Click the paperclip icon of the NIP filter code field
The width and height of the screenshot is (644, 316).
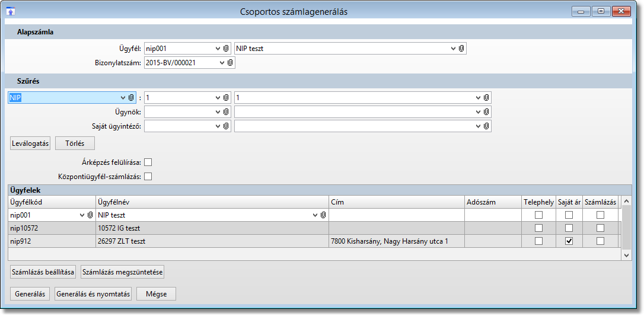(226, 98)
